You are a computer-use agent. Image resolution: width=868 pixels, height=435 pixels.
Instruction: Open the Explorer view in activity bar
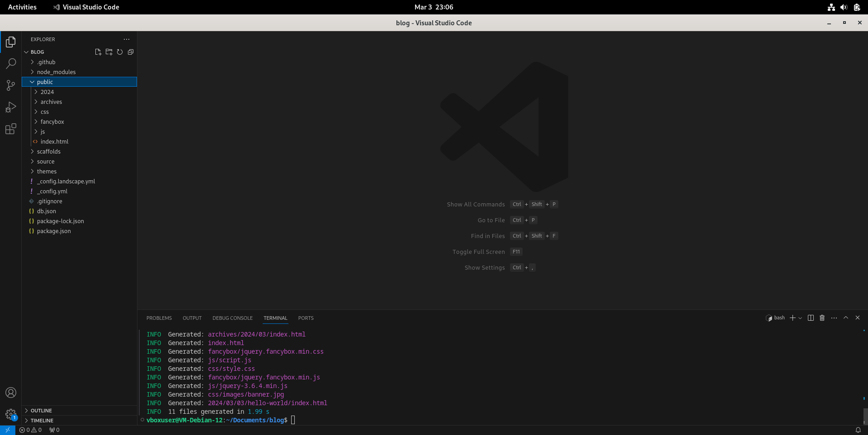coord(11,42)
